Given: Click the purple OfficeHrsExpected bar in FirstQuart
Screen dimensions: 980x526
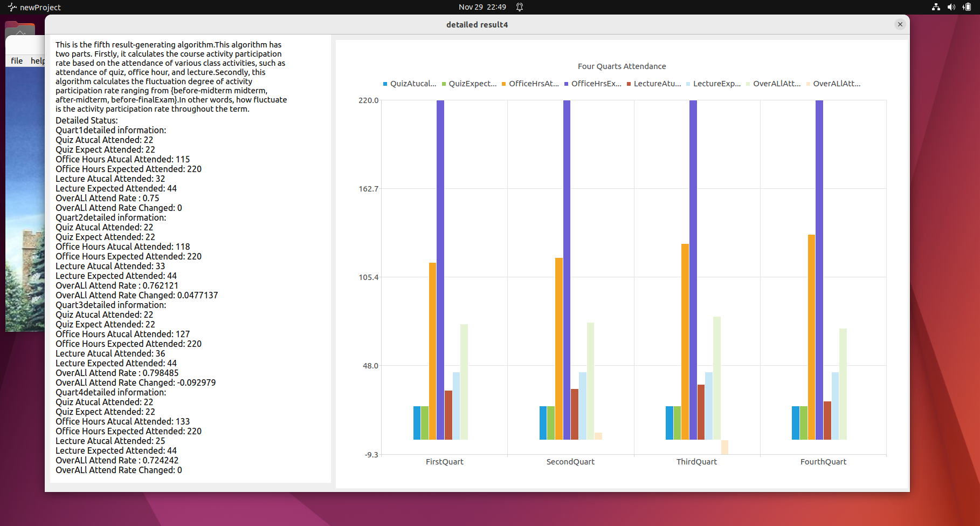Looking at the screenshot, I should pos(440,270).
